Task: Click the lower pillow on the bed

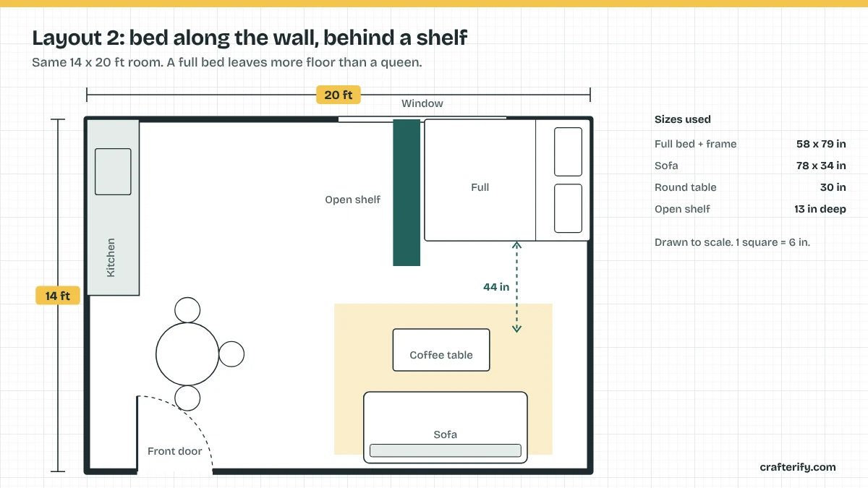Action: pos(568,208)
